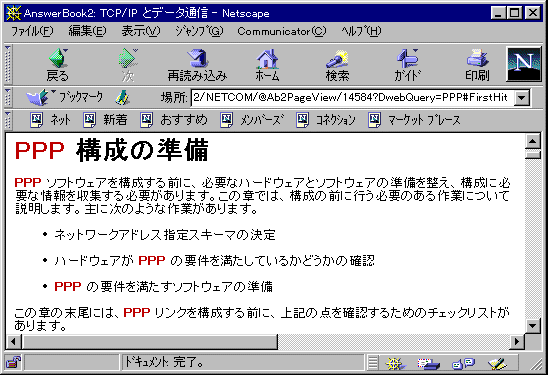Open the Communicator(C) menu
Image resolution: width=548 pixels, height=375 pixels.
[281, 31]
